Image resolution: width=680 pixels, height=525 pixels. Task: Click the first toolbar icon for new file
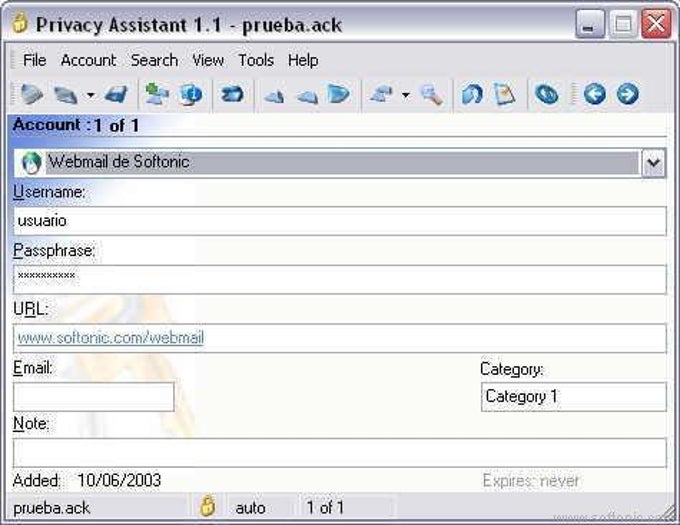pyautogui.click(x=32, y=94)
